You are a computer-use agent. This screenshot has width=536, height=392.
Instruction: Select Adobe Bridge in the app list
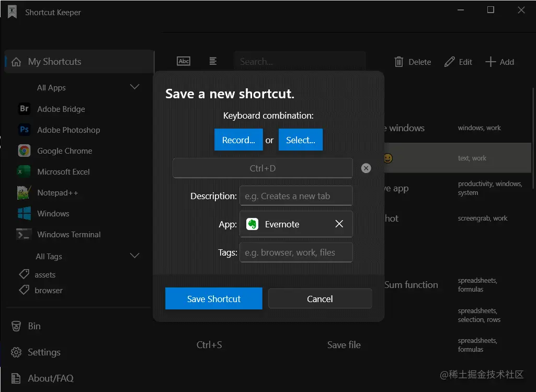tap(61, 109)
